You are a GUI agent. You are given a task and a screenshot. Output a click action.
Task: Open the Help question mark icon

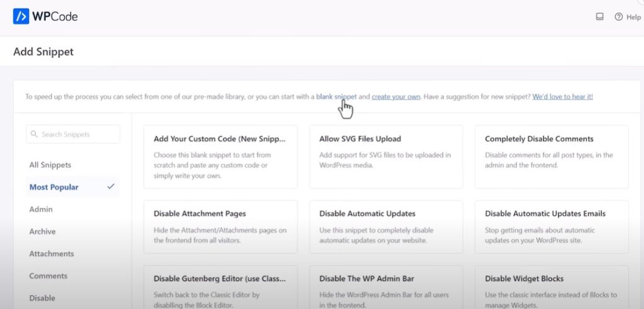click(x=619, y=17)
